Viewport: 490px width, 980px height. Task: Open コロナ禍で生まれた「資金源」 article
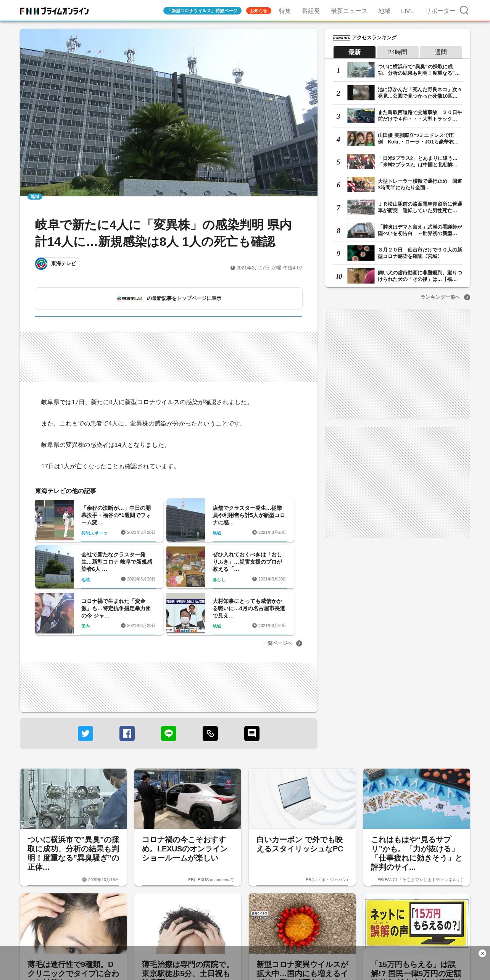[x=99, y=613]
